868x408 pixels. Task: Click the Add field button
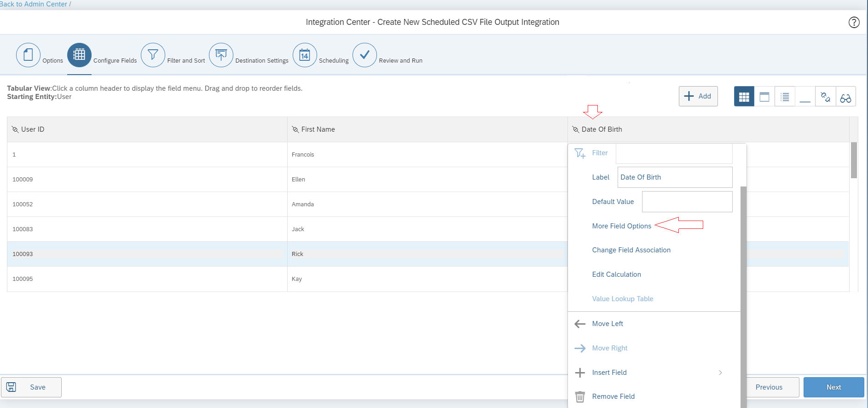[698, 96]
